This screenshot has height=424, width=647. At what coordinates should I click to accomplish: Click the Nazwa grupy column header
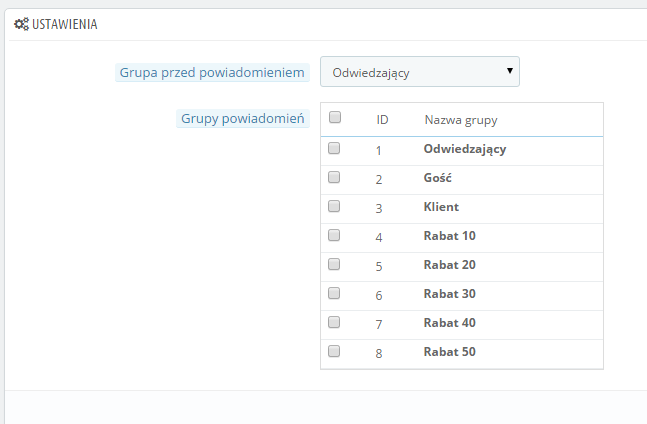pos(461,120)
